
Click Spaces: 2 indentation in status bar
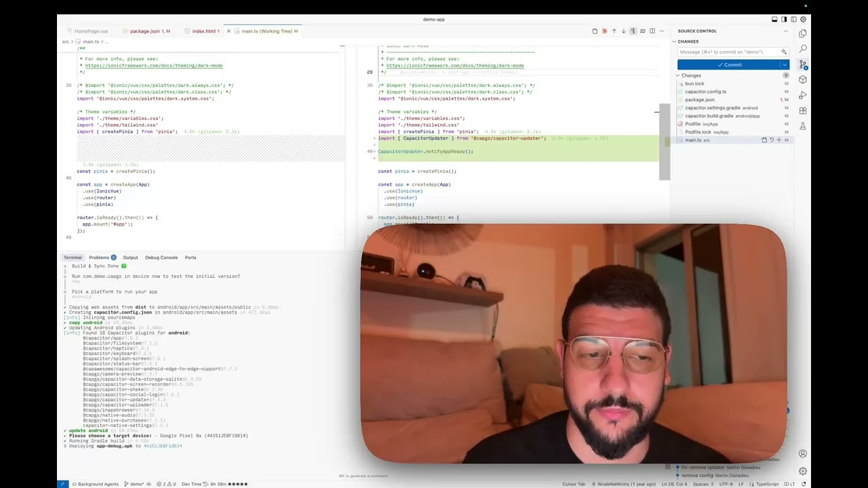pyautogui.click(x=703, y=484)
